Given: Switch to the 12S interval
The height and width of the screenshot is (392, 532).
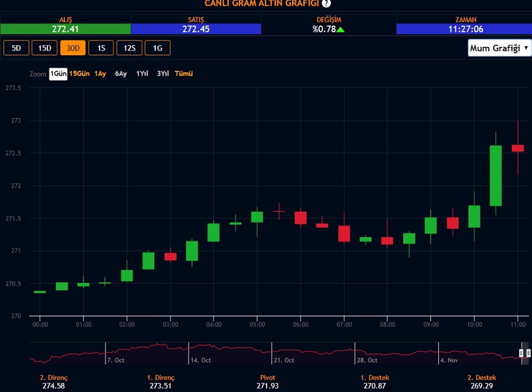Looking at the screenshot, I should click(129, 48).
